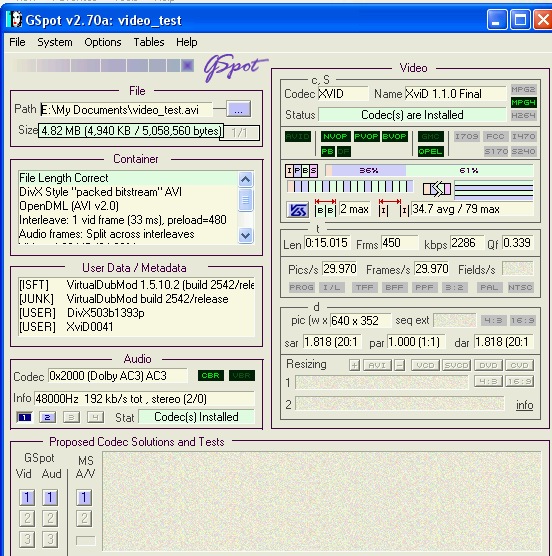552x556 pixels.
Task: Click the PVOP indicator
Action: tap(366, 137)
